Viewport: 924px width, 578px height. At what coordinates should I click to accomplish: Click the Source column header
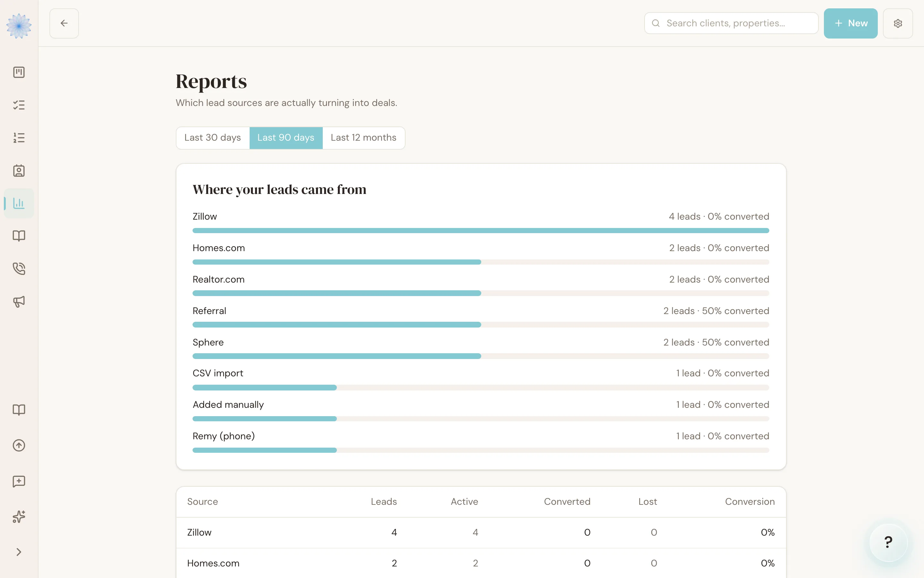[x=202, y=502]
